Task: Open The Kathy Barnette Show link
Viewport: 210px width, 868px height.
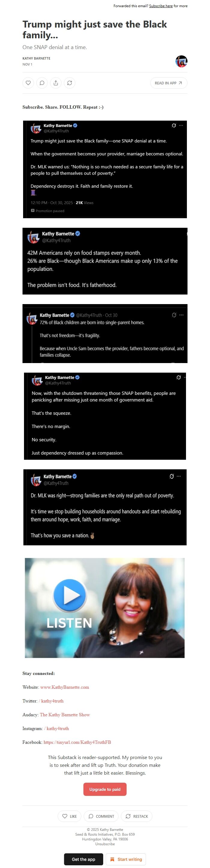Action: [x=65, y=715]
